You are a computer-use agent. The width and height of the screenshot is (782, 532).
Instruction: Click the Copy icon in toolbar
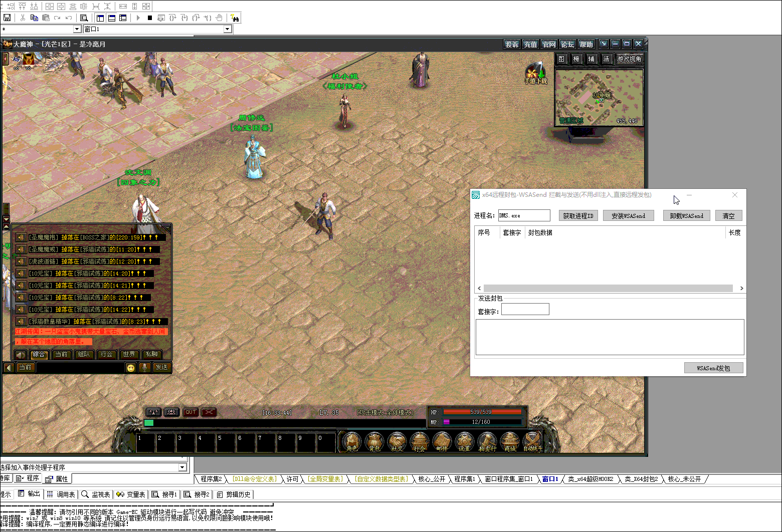point(34,18)
